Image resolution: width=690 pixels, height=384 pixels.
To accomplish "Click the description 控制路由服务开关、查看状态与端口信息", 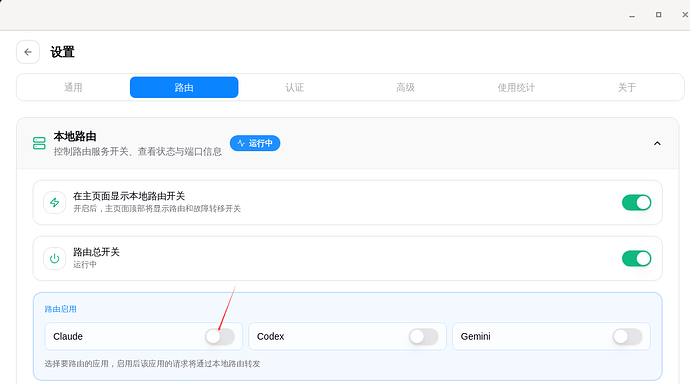I will [x=138, y=151].
